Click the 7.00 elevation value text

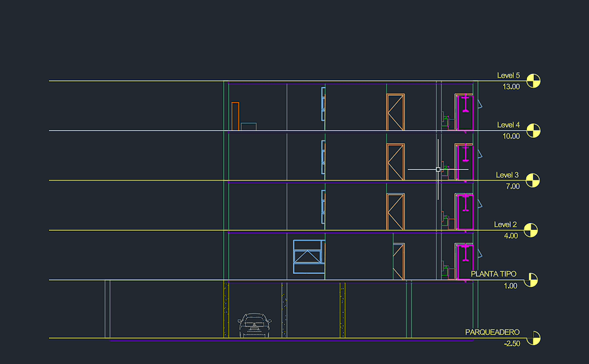511,187
